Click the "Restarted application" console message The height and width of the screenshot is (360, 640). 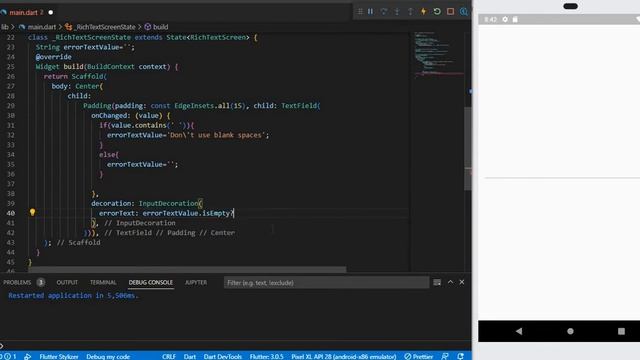[73, 296]
